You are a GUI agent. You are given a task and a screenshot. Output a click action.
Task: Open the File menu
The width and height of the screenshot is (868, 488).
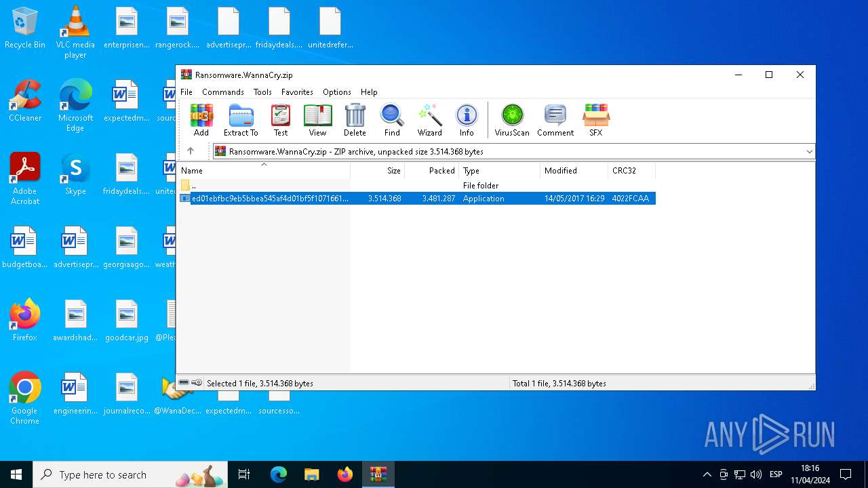(x=186, y=92)
